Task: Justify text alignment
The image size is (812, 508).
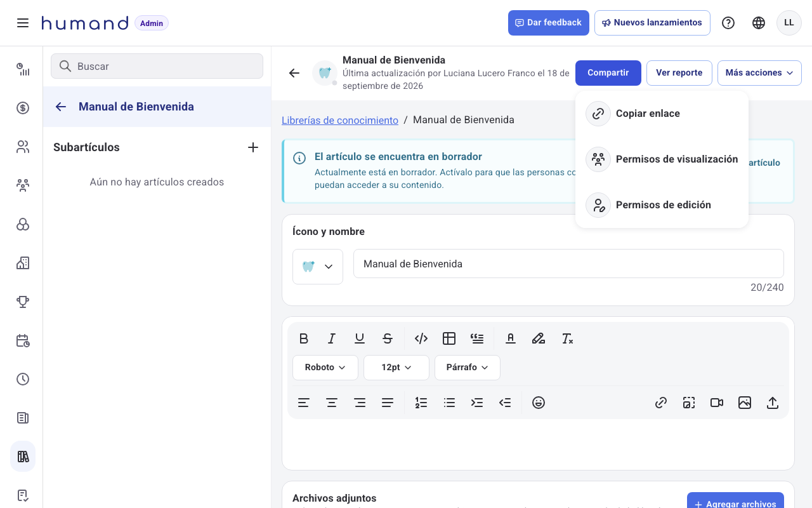Action: pos(388,403)
